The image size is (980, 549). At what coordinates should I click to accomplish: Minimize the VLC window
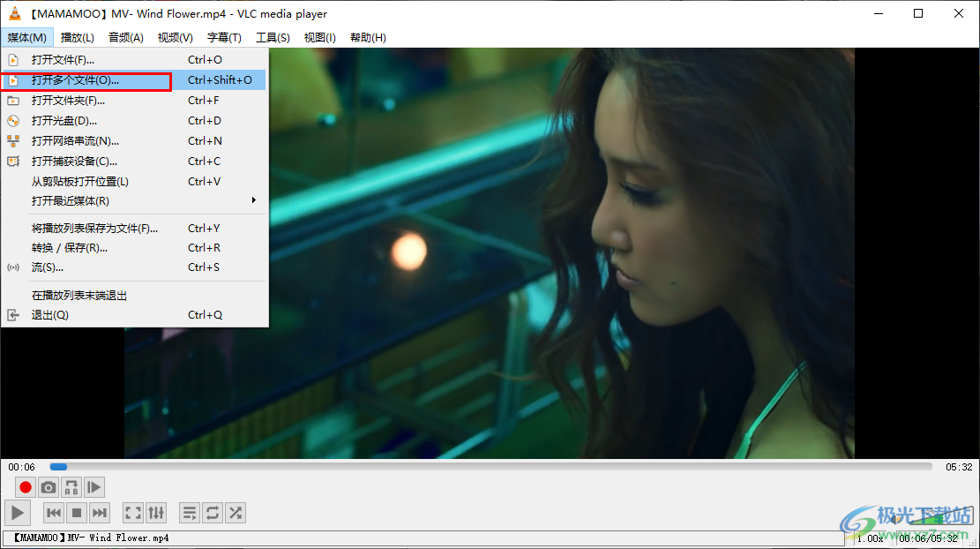[879, 14]
